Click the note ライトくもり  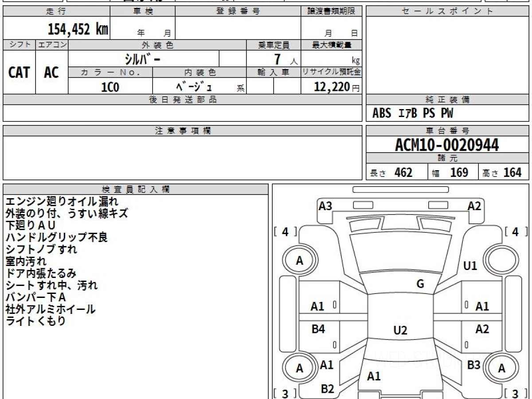(35, 321)
